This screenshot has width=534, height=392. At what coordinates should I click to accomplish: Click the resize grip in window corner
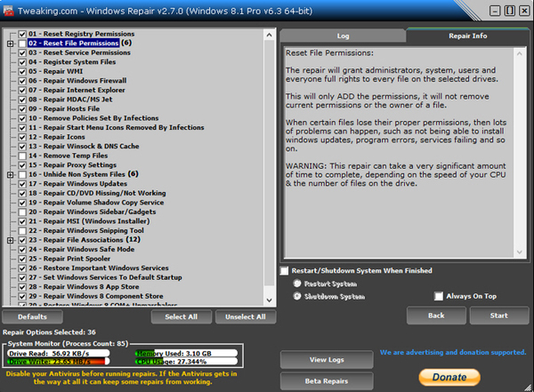pyautogui.click(x=529, y=388)
